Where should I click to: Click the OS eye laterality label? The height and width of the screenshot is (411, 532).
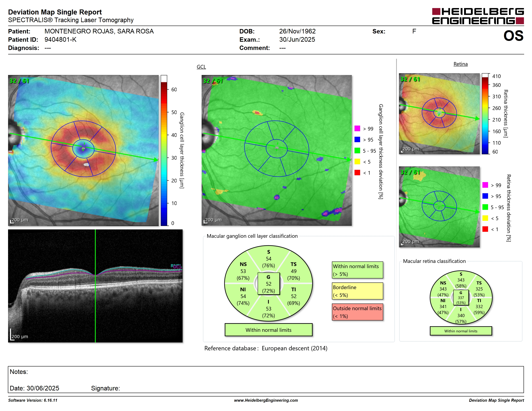[x=513, y=35]
